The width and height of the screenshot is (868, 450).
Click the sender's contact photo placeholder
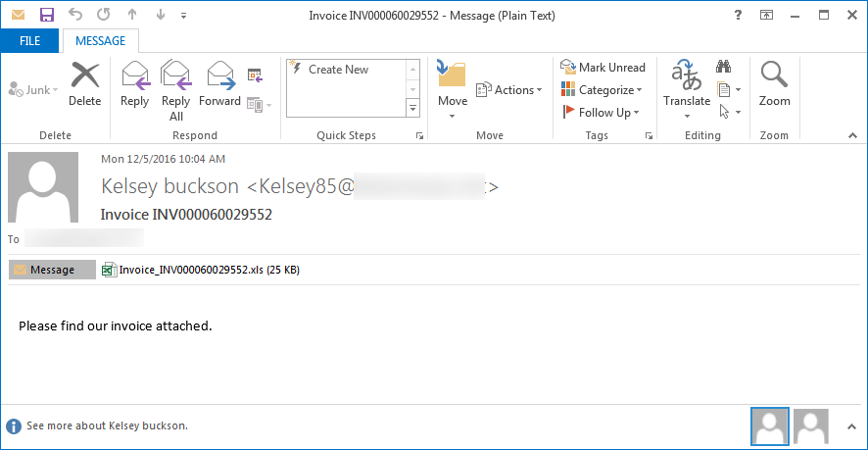[x=43, y=186]
